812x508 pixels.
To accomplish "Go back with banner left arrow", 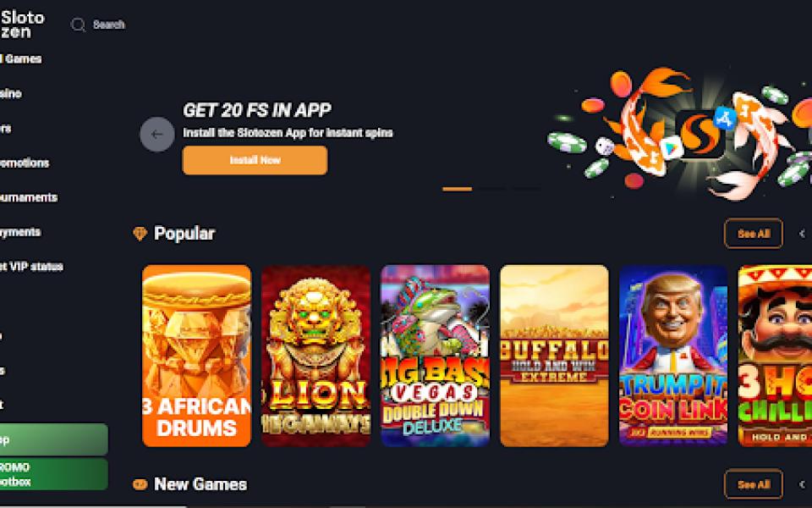I will coord(157,135).
